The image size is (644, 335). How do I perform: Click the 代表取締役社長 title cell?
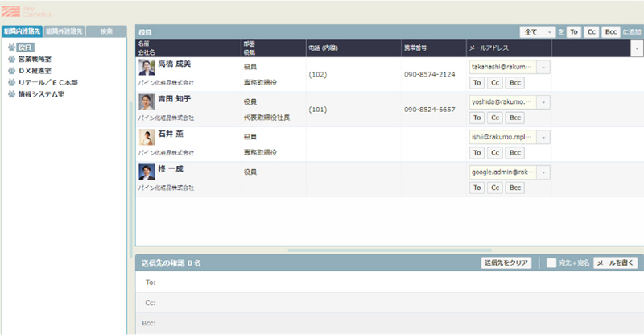266,118
